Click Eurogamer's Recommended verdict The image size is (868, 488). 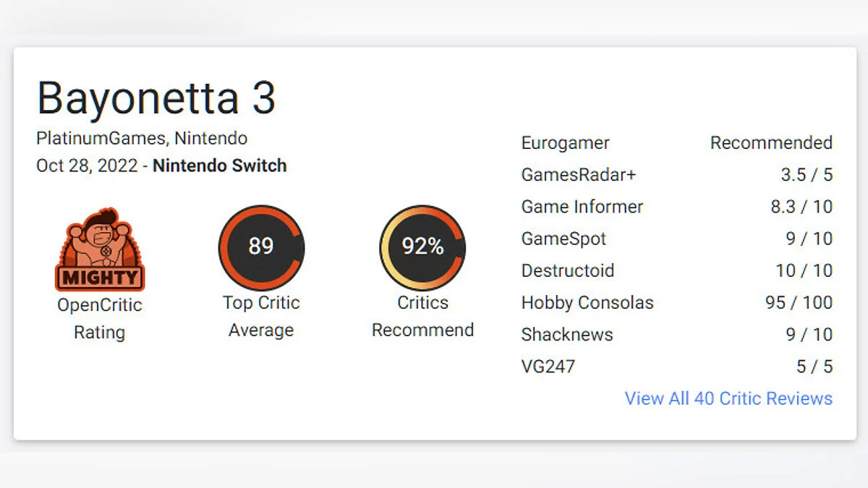(x=771, y=143)
